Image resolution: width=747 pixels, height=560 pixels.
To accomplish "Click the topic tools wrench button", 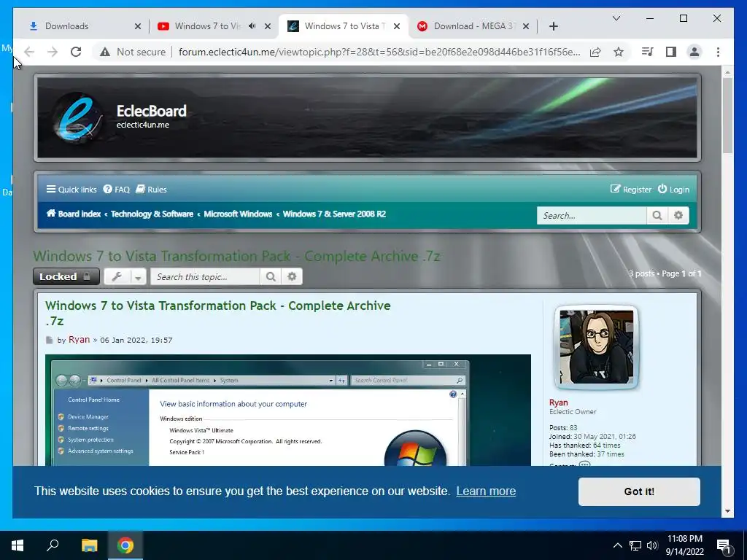I will click(x=117, y=276).
